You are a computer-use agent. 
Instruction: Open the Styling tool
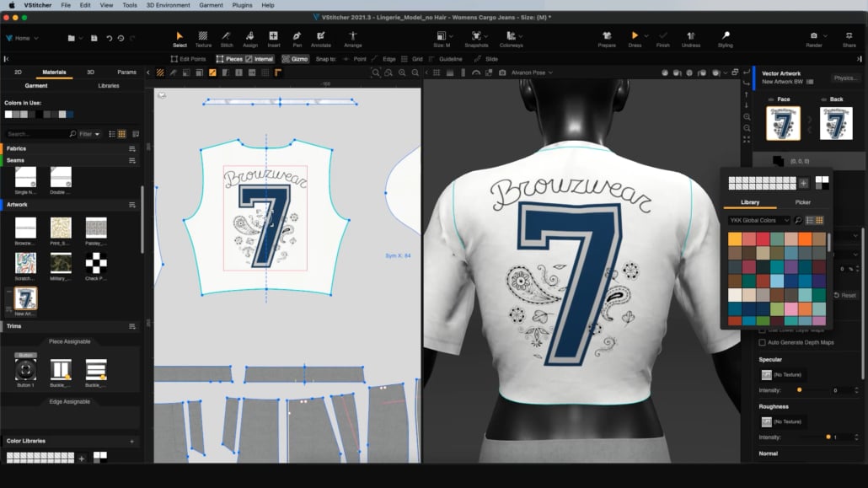tap(725, 39)
